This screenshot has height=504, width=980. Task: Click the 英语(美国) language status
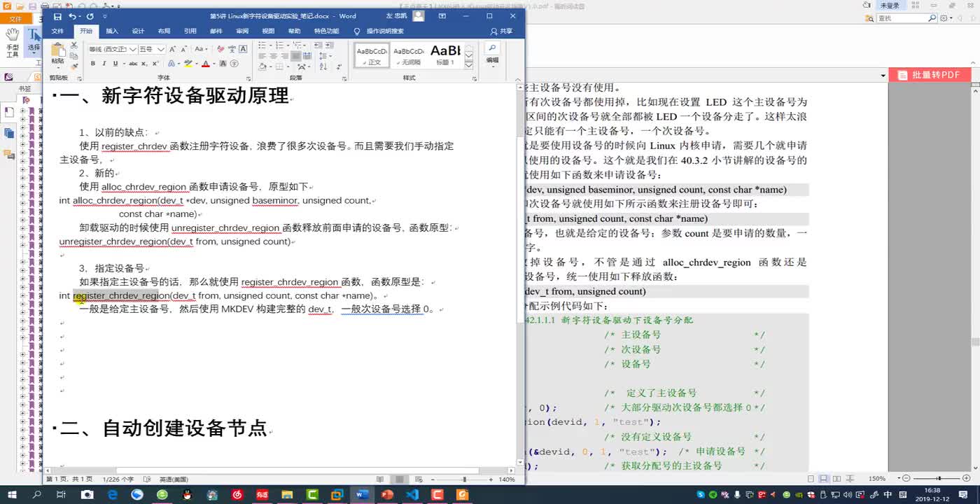tap(174, 479)
